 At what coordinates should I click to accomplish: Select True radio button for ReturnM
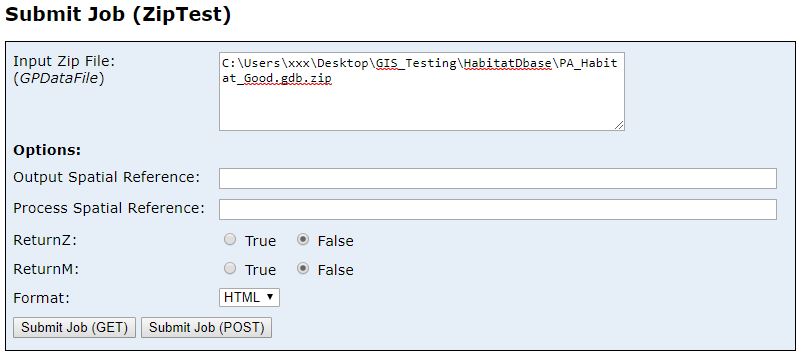[230, 268]
